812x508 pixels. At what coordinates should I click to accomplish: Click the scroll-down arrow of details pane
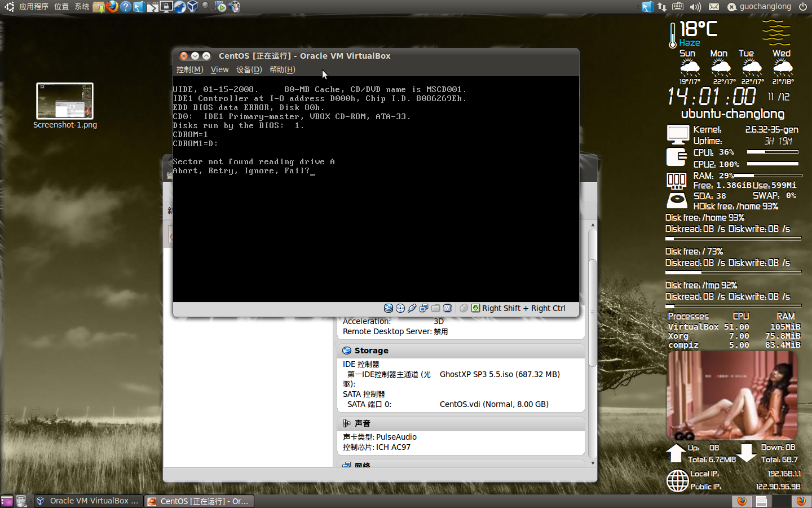click(x=593, y=463)
